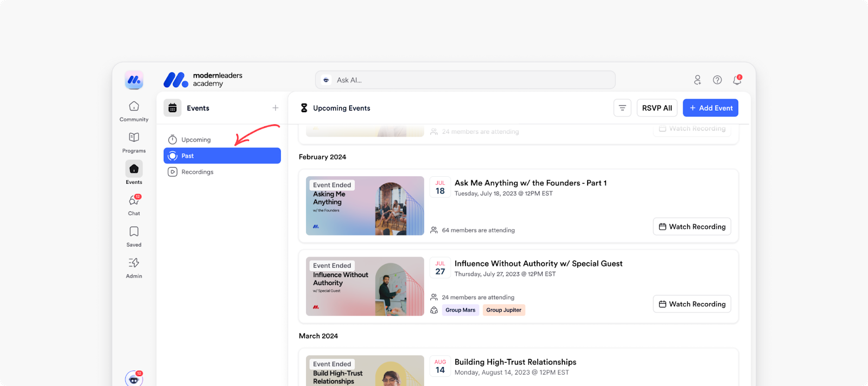
Task: Open the Community section in sidebar
Action: click(x=134, y=111)
